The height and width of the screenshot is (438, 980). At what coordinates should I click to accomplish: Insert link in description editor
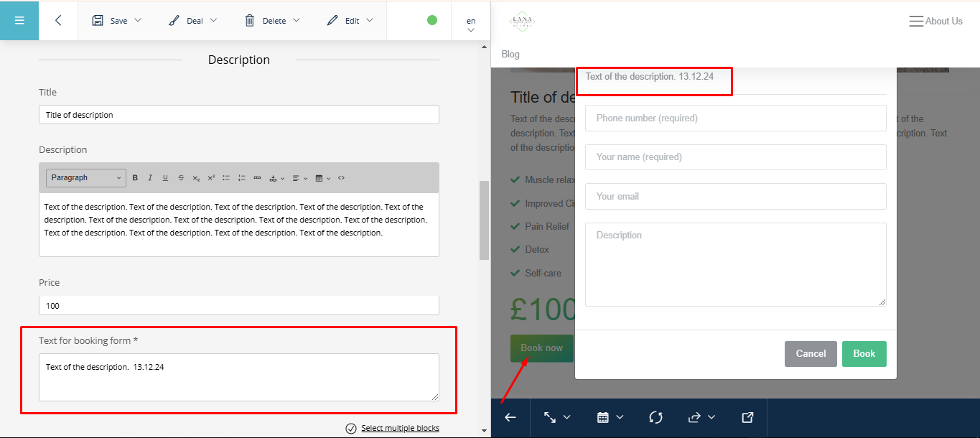[x=257, y=178]
